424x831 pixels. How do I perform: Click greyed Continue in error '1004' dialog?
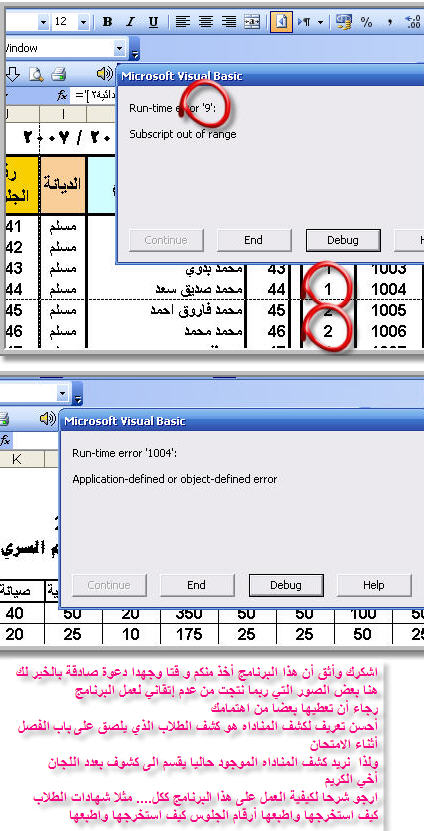pos(109,585)
